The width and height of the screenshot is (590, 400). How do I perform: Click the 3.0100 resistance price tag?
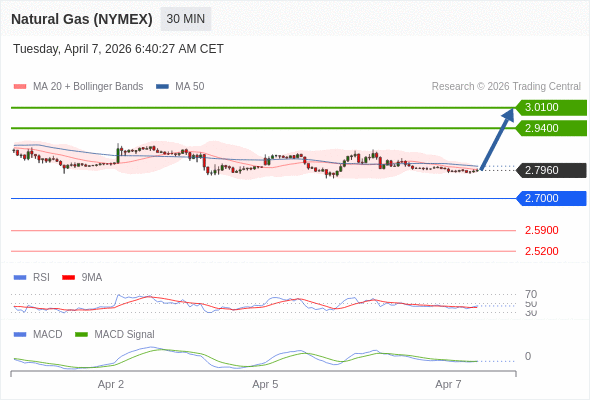551,108
